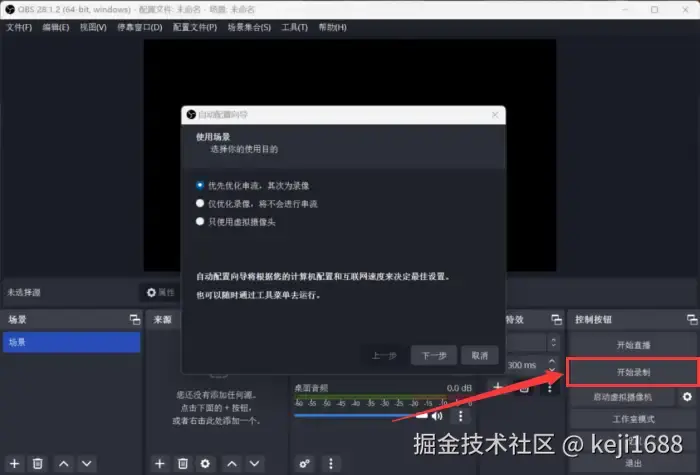The height and width of the screenshot is (475, 700).
Task: Open the Tools (工具) menu
Action: click(x=294, y=27)
